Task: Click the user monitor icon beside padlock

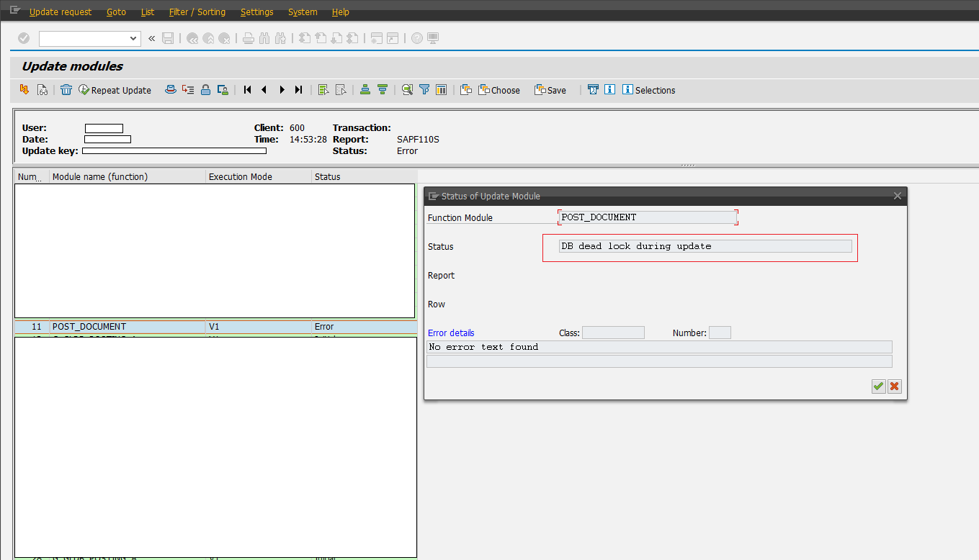Action: point(223,90)
